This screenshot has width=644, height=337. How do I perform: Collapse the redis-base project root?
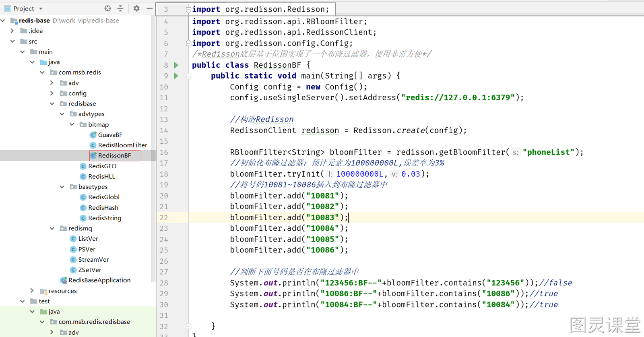click(3, 20)
